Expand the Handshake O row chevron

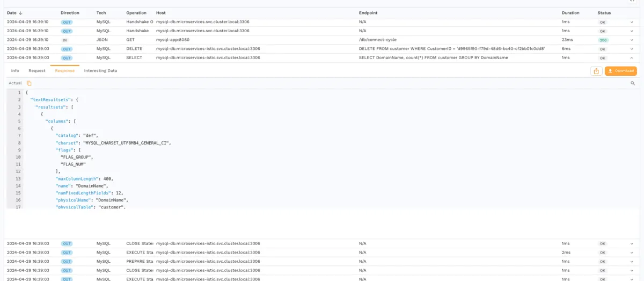point(632,22)
